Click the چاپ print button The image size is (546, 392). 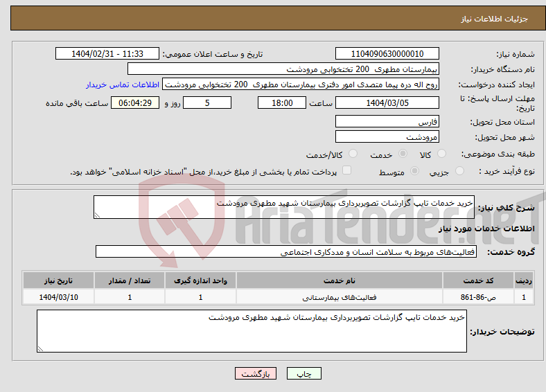tap(304, 373)
